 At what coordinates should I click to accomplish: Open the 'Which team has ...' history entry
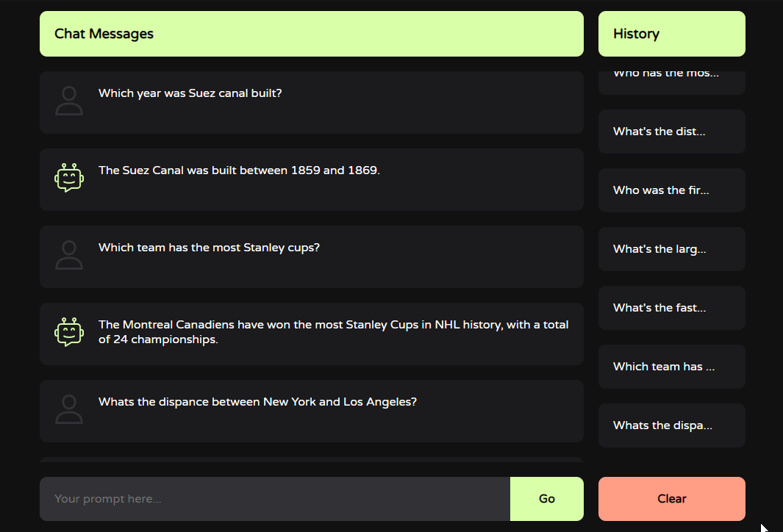672,367
